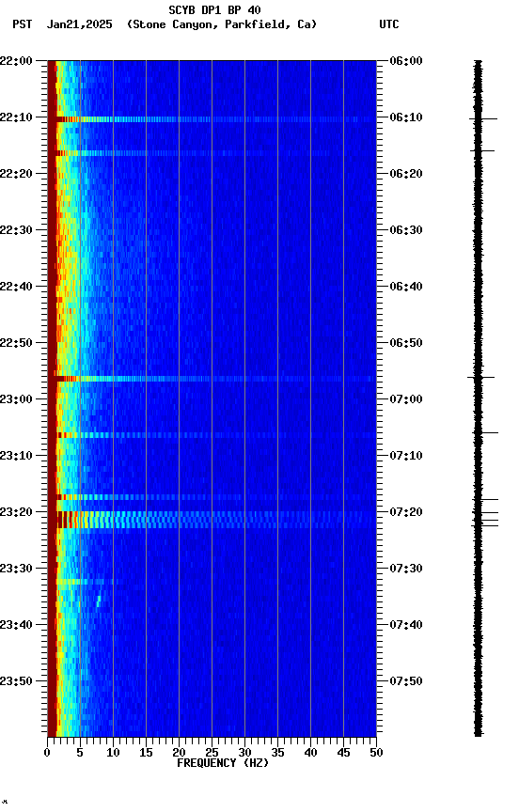This screenshot has width=519, height=812.
Task: Click the 40 Hz frequency tick label
Action: (310, 753)
